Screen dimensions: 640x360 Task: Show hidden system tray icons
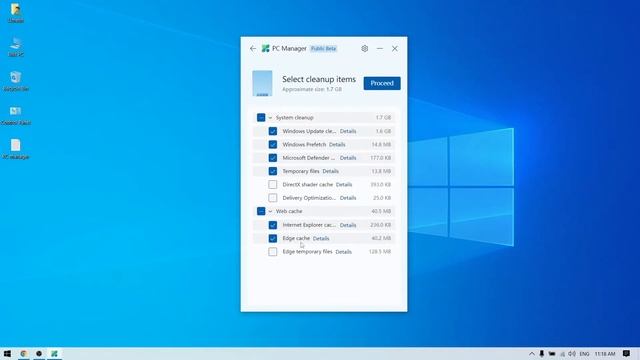(531, 354)
